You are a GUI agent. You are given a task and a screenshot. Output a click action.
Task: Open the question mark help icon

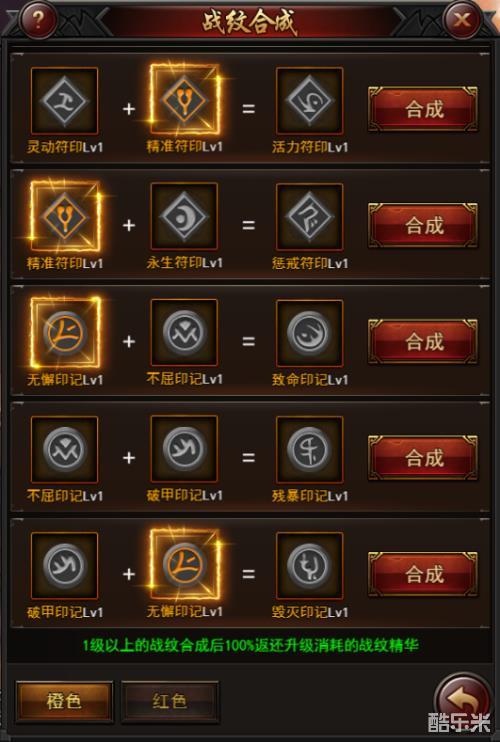[x=38, y=19]
